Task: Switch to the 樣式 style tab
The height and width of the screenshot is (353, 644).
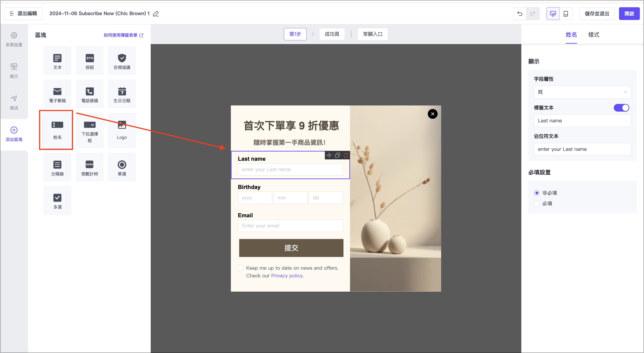Action: (x=593, y=35)
